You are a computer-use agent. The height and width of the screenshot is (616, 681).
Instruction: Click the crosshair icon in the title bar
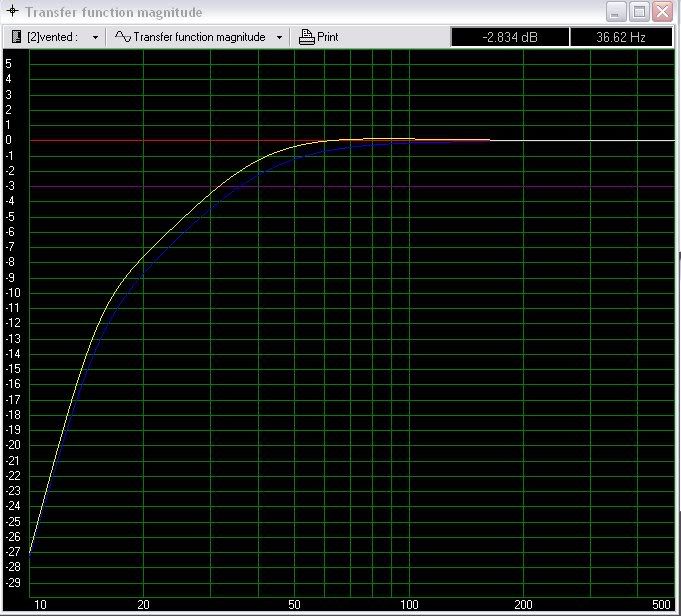pos(13,11)
